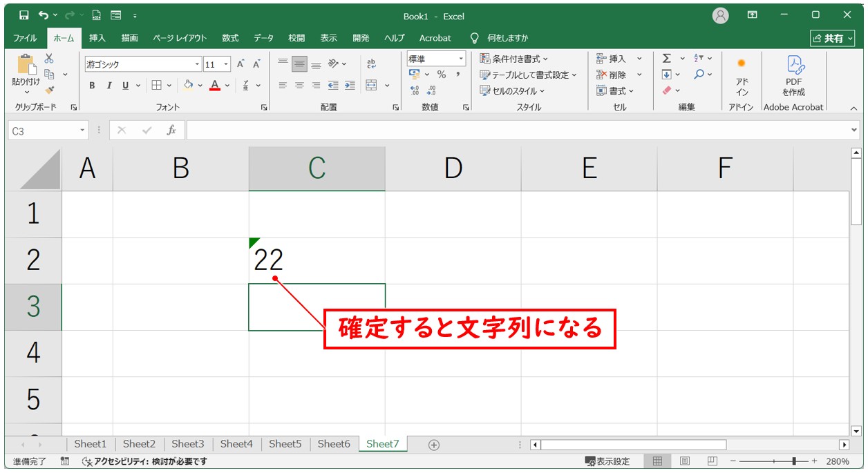868x473 pixels.
Task: Switch to the Sheet3 worksheet tab
Action: click(187, 444)
